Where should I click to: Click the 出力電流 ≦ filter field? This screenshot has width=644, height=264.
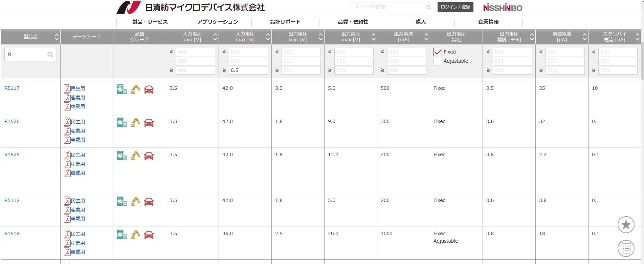pyautogui.click(x=407, y=52)
